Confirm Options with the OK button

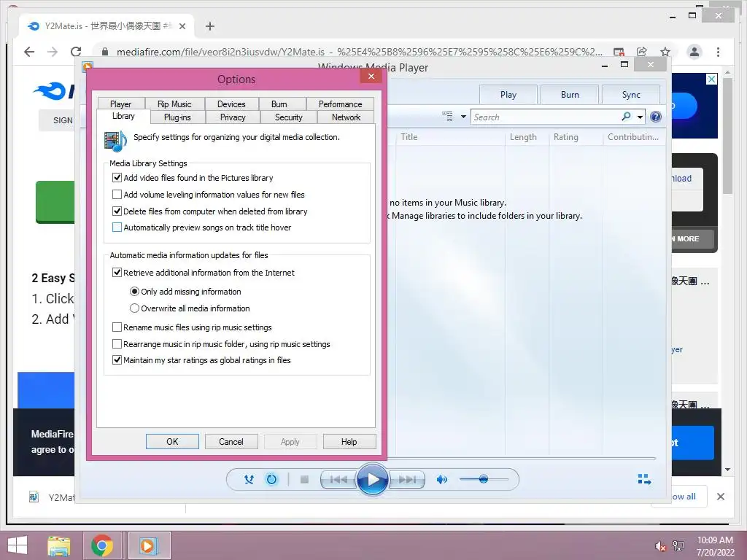click(x=172, y=441)
